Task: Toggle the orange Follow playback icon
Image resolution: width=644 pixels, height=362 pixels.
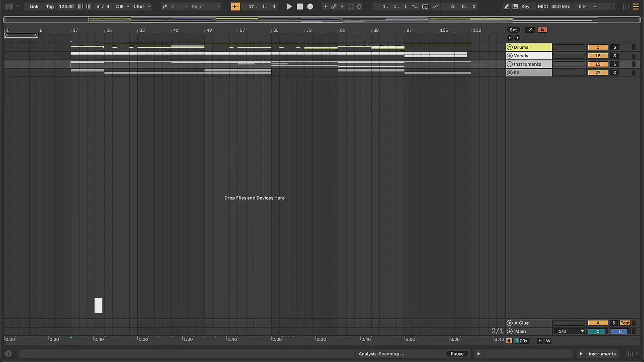Action: tap(235, 7)
